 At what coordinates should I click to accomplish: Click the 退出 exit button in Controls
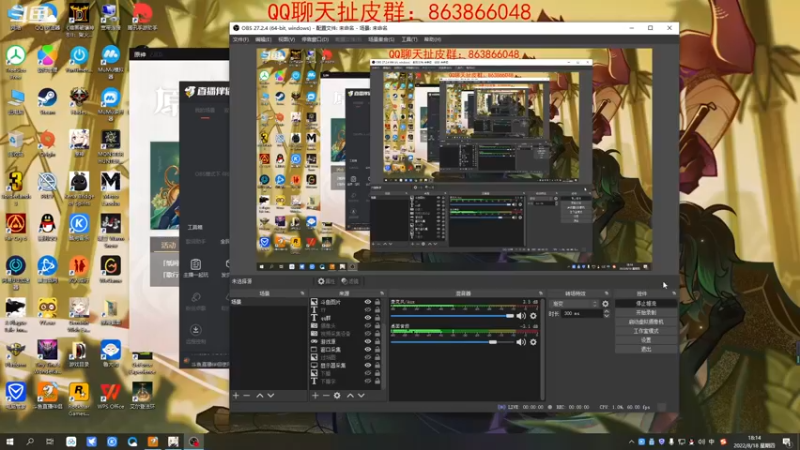coord(646,349)
